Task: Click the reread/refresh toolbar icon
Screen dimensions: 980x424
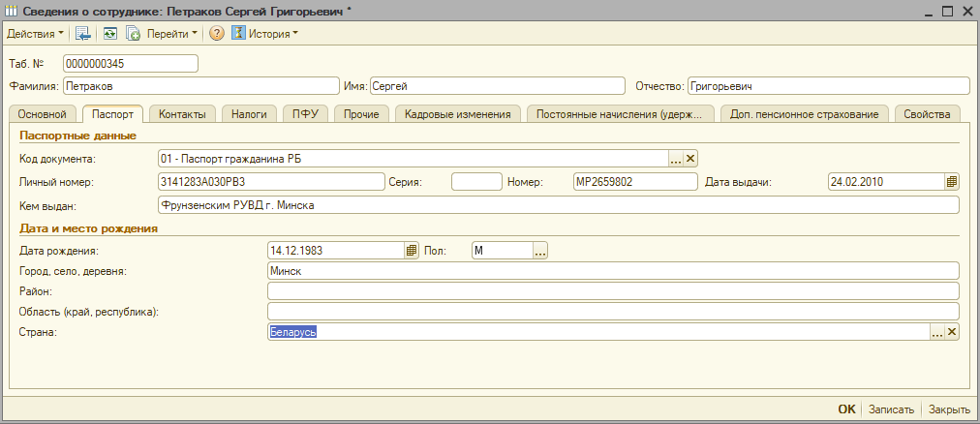Action: click(x=110, y=33)
